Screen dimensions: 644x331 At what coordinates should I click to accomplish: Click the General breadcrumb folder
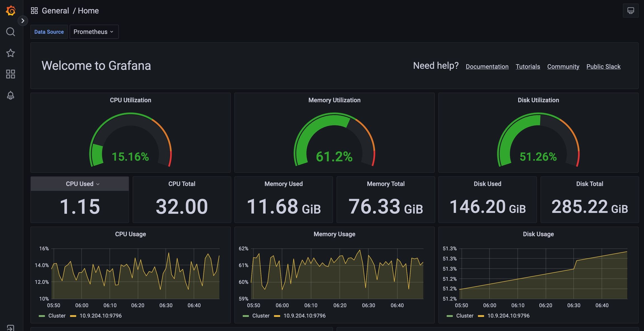[55, 11]
